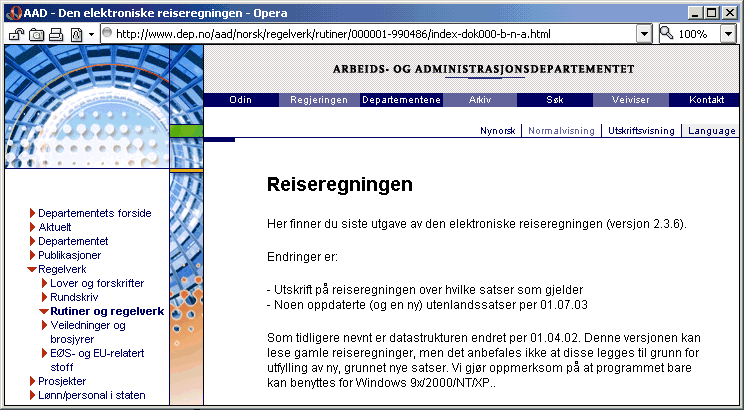Open the Publikasjoner sidebar link
This screenshot has height=410, width=744.
pyautogui.click(x=70, y=255)
